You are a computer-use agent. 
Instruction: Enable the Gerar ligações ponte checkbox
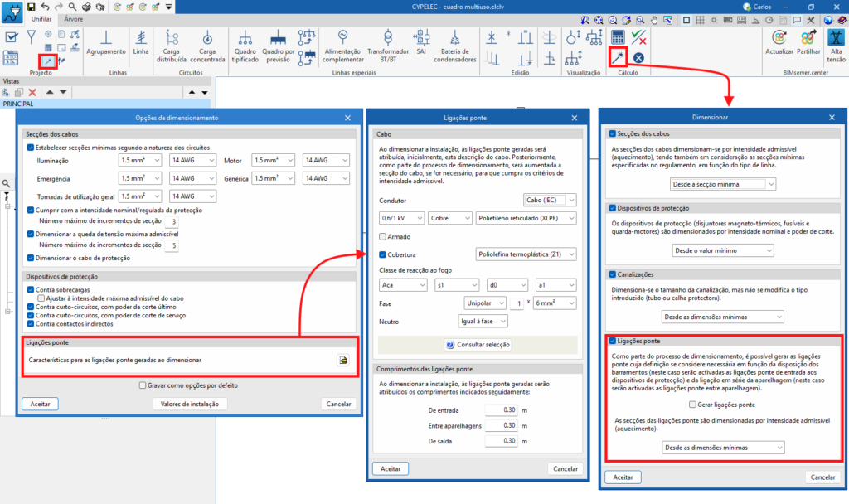pos(693,405)
